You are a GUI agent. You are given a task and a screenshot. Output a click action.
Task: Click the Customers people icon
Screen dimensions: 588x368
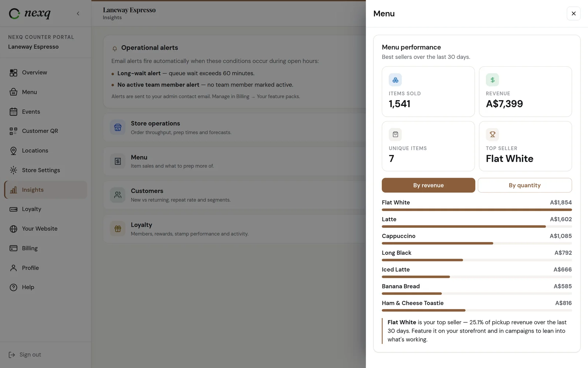[118, 195]
